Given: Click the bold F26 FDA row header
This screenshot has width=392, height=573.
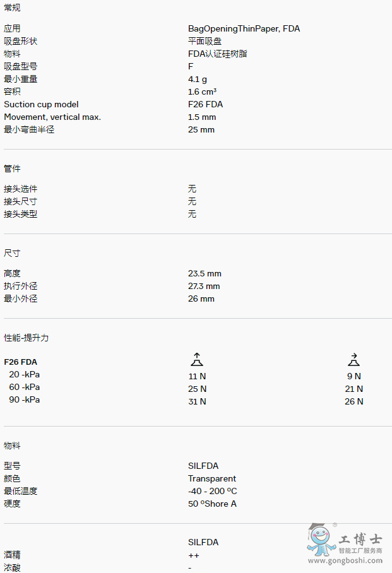Looking at the screenshot, I should pos(21,362).
